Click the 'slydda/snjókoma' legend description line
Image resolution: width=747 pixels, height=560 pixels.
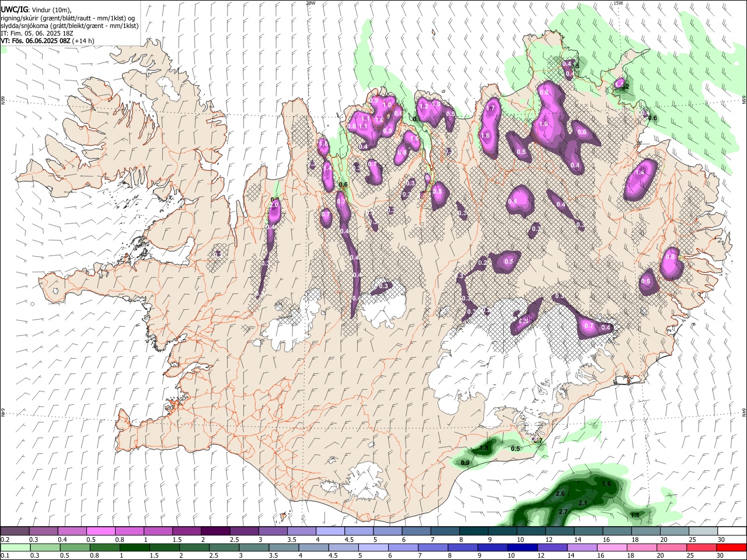pos(69,26)
